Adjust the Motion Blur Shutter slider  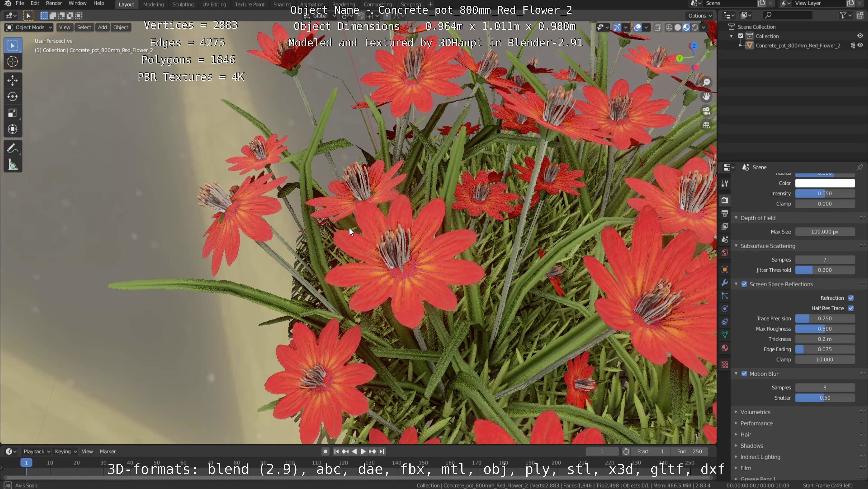(825, 398)
